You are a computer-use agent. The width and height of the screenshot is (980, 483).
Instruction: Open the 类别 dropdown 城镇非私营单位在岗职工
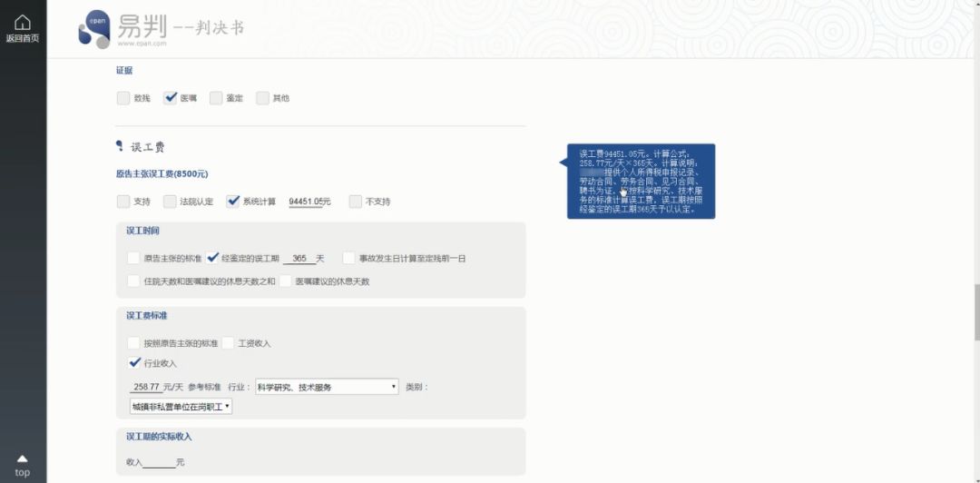tap(181, 406)
